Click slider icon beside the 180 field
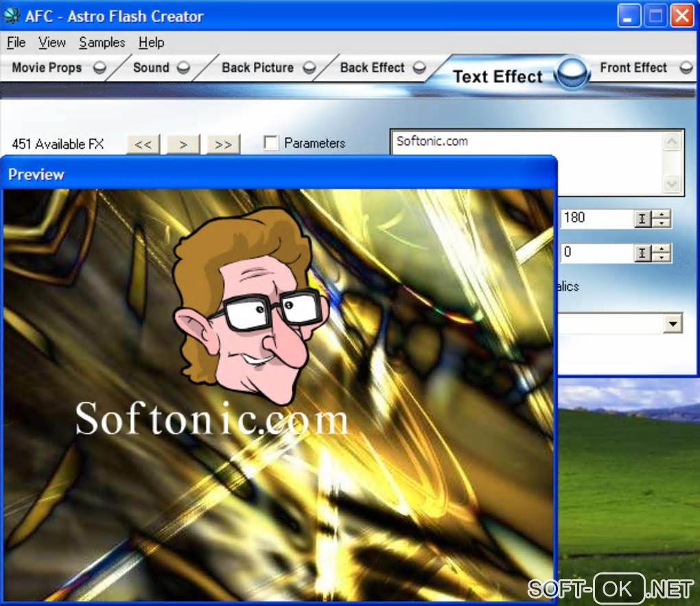The width and height of the screenshot is (700, 606). [x=642, y=219]
